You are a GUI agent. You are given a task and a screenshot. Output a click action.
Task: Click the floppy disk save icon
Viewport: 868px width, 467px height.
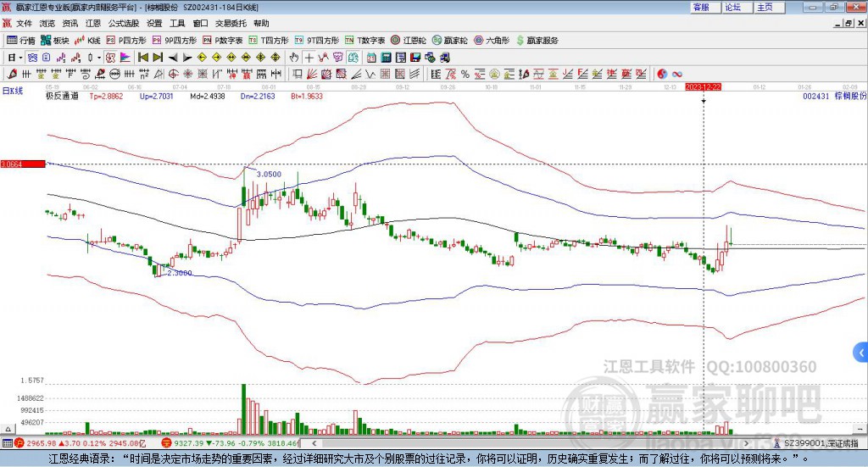[x=415, y=58]
